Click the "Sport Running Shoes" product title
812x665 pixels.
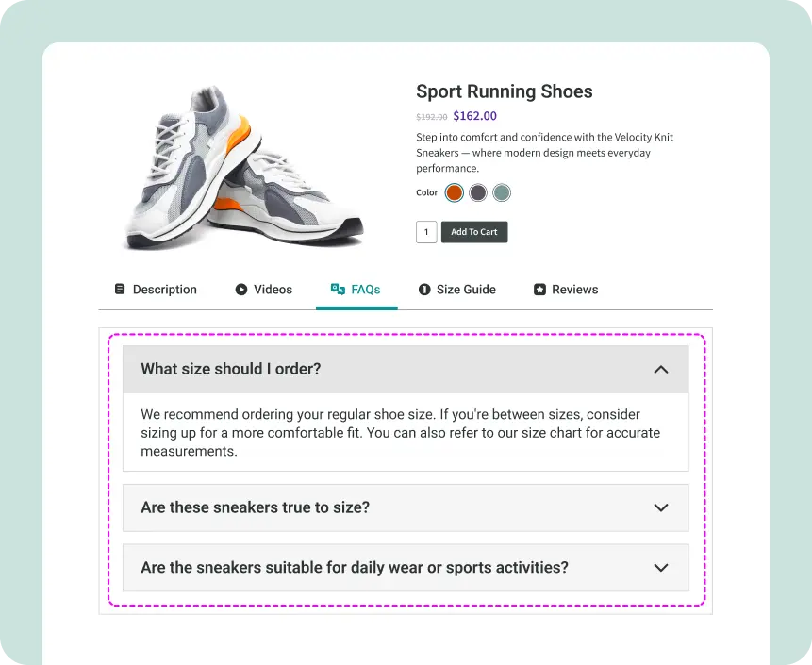pos(504,91)
